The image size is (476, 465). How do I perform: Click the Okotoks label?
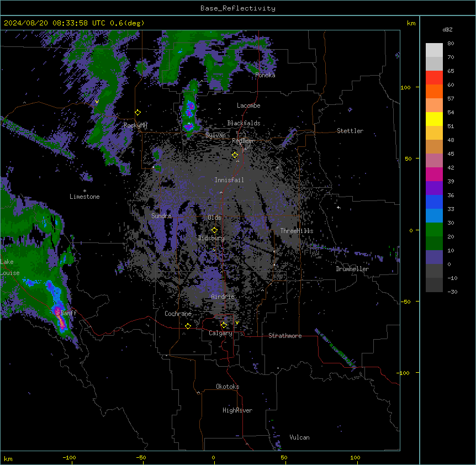pos(228,387)
